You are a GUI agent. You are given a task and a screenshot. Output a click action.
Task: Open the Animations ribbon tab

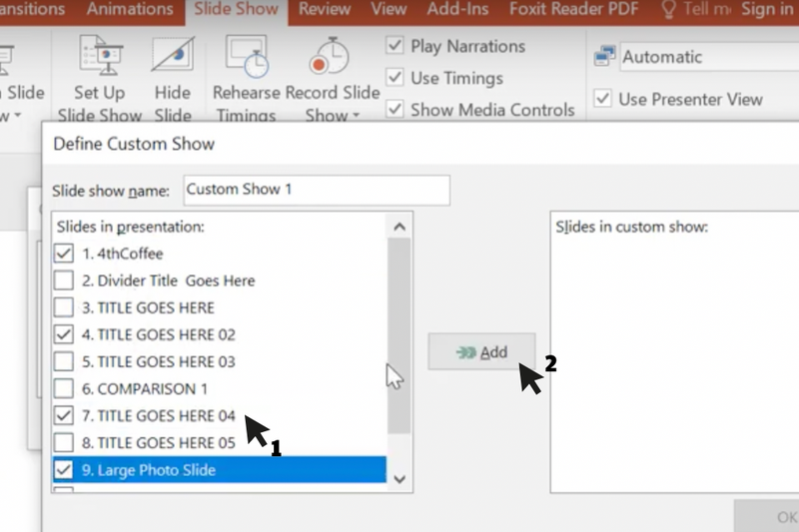coord(130,10)
